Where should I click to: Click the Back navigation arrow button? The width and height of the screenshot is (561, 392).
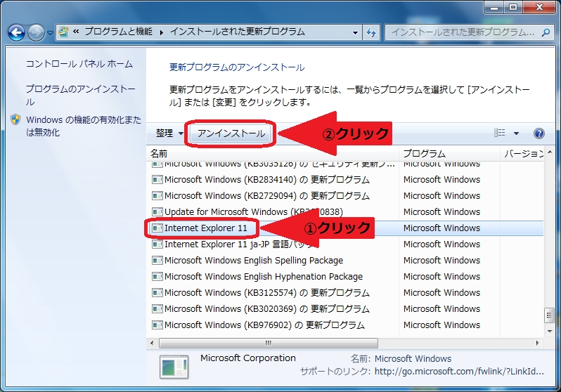pos(16,33)
